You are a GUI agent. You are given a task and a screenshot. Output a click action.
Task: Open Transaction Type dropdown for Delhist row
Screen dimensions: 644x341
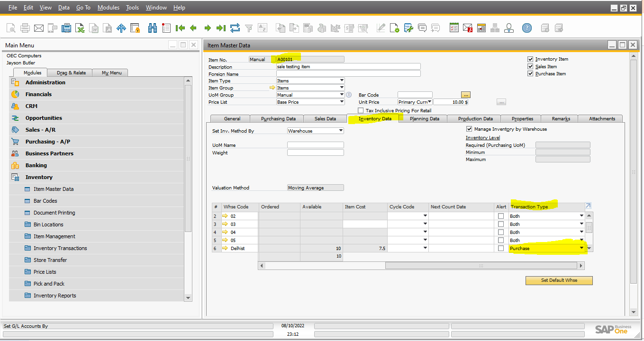click(581, 248)
